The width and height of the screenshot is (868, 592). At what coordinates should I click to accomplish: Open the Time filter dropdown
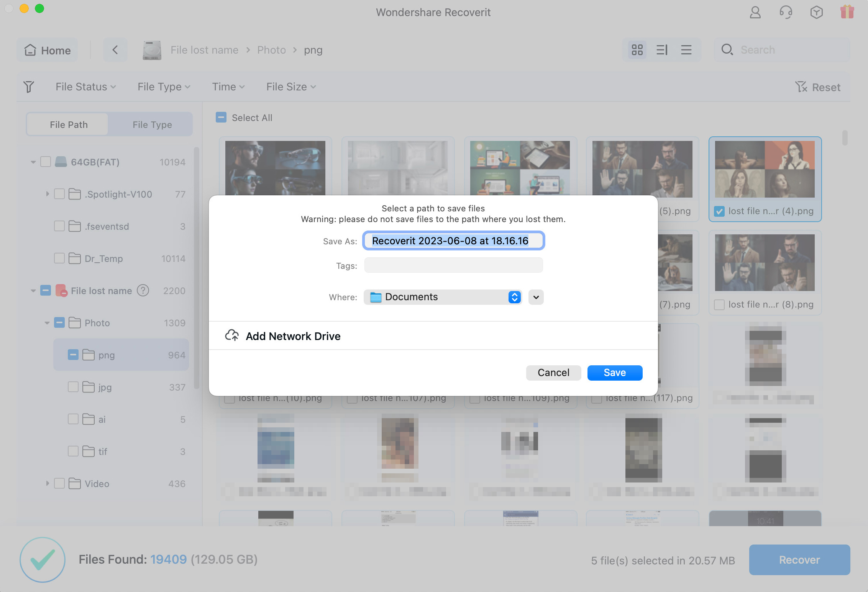pos(228,87)
